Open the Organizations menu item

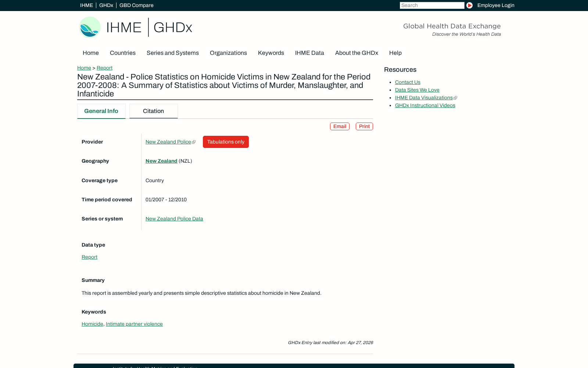pos(228,53)
